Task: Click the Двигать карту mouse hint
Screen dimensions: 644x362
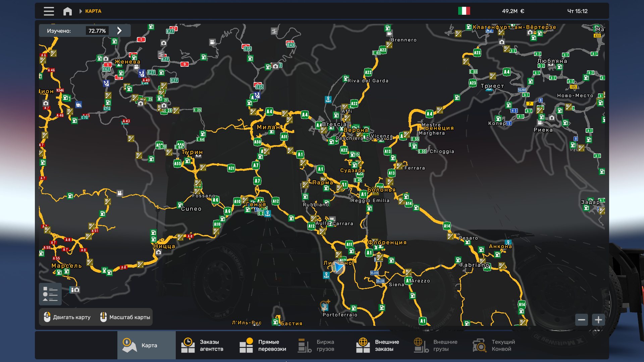Action: pyautogui.click(x=67, y=317)
